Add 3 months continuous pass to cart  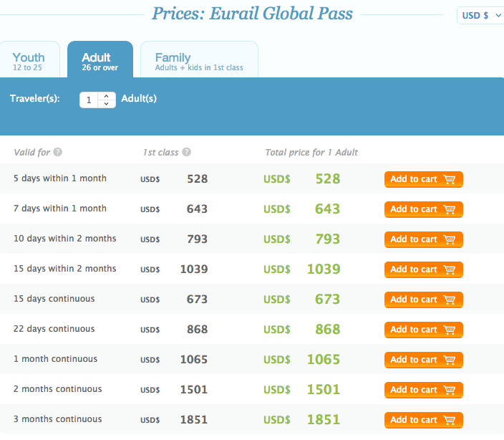[x=424, y=420]
